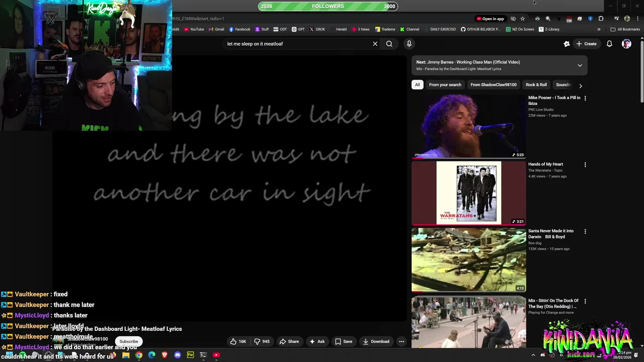Click the eye-slash icon in address bar
The width and height of the screenshot is (644, 362).
coord(513,19)
